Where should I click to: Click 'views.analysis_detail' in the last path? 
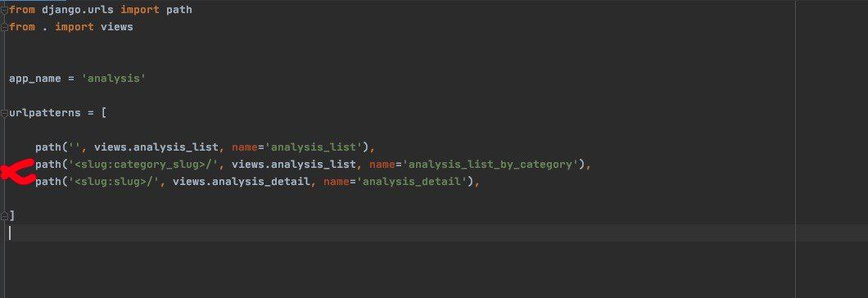coord(241,182)
